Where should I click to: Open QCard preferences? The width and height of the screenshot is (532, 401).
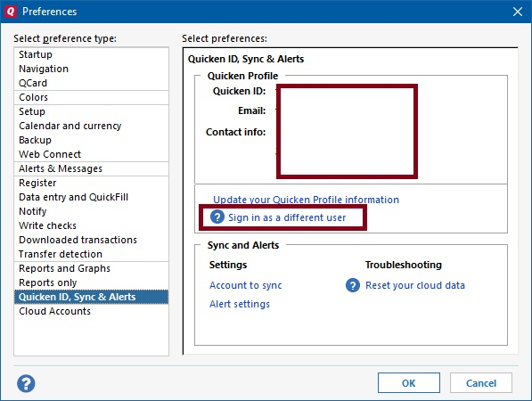[x=91, y=83]
